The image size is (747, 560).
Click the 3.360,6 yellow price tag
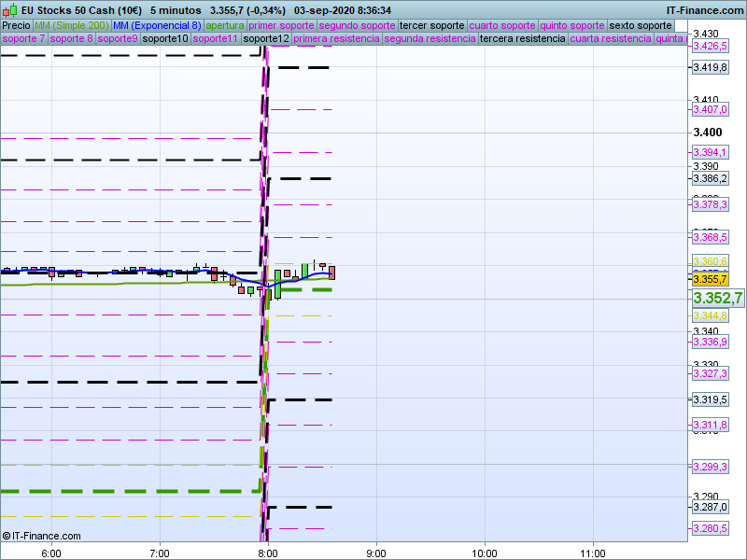point(710,261)
